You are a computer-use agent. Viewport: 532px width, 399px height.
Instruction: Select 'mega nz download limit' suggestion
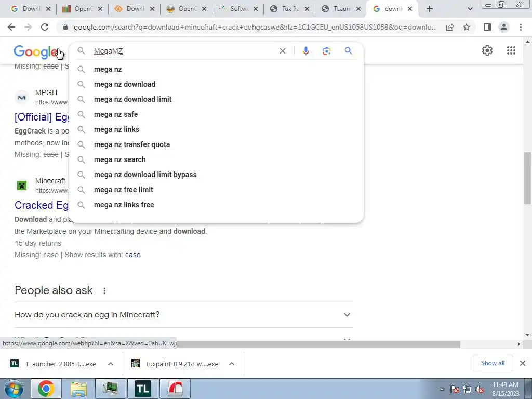(217, 99)
